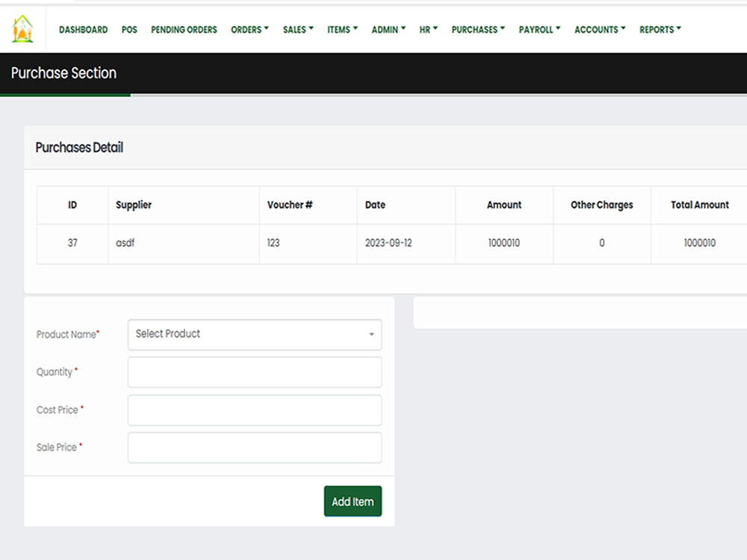Viewport: 747px width, 560px height.
Task: Click the Product Name label
Action: 68,335
